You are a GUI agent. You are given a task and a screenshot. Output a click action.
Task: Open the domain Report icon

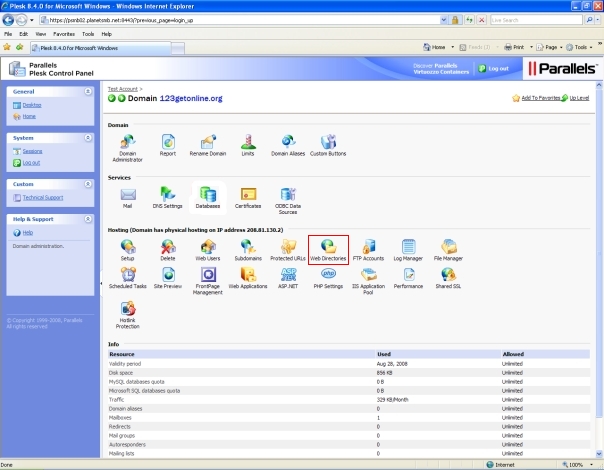168,145
